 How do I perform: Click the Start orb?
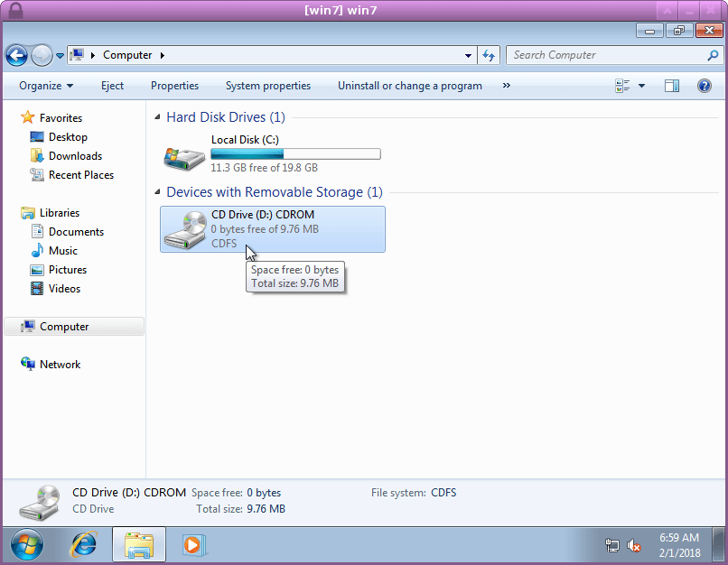(26, 545)
